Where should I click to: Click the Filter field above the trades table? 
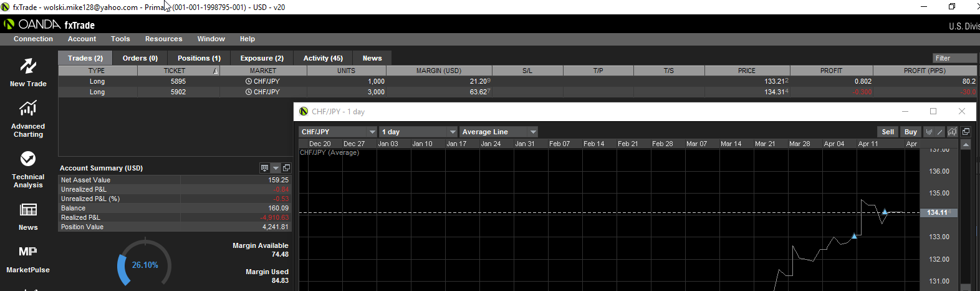pos(954,58)
